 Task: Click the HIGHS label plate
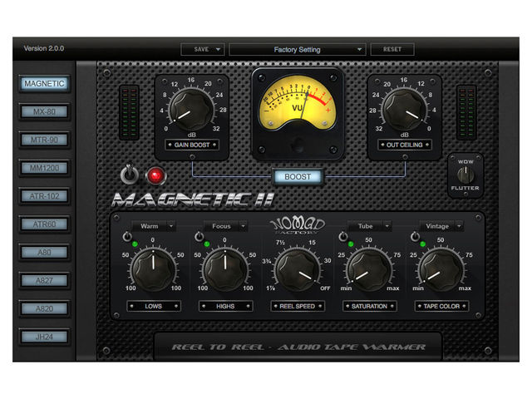[225, 306]
